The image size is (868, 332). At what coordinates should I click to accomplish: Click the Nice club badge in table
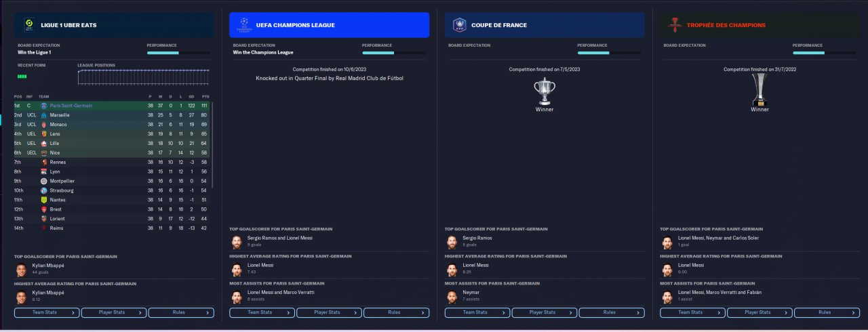click(44, 153)
